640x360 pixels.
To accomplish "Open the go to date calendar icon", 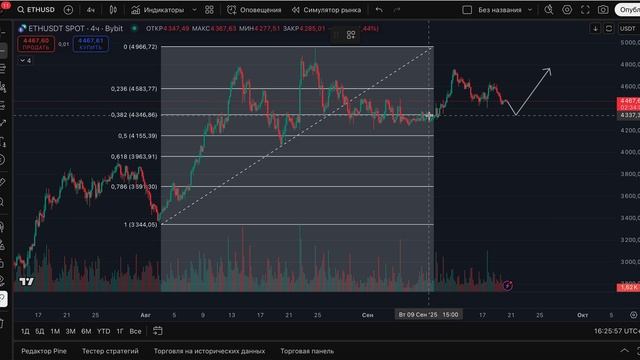I will [158, 331].
